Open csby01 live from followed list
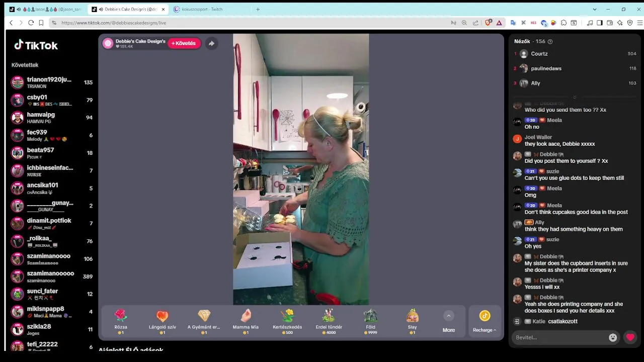 (x=52, y=100)
